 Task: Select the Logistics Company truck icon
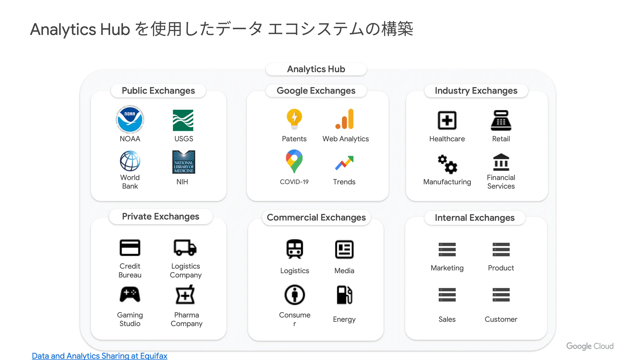[185, 247]
